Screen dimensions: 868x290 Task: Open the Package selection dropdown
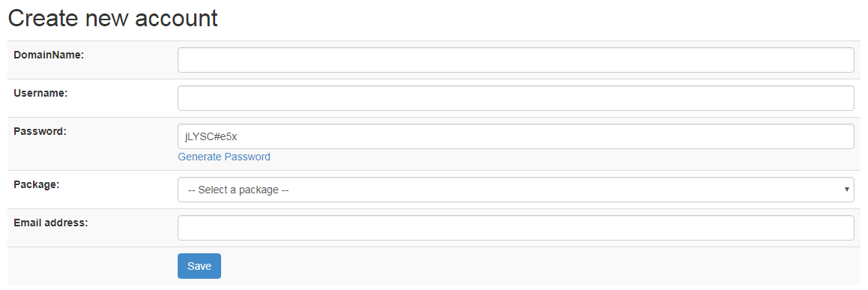pos(516,190)
